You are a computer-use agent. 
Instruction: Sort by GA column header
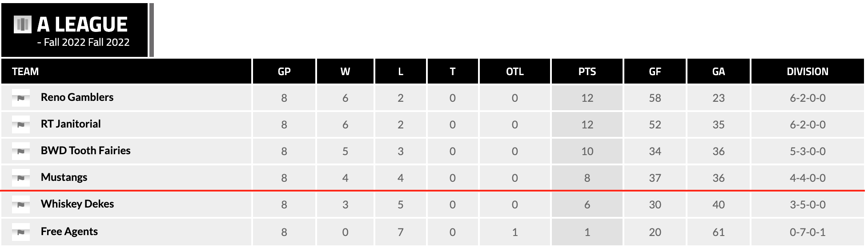[x=719, y=72]
